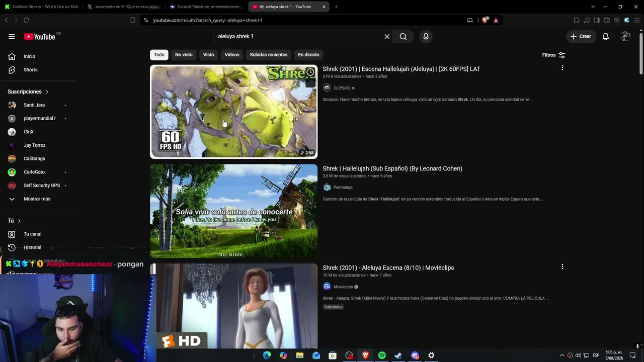
Task: Open more options for the Shrek 60FPS video
Action: pyautogui.click(x=562, y=68)
